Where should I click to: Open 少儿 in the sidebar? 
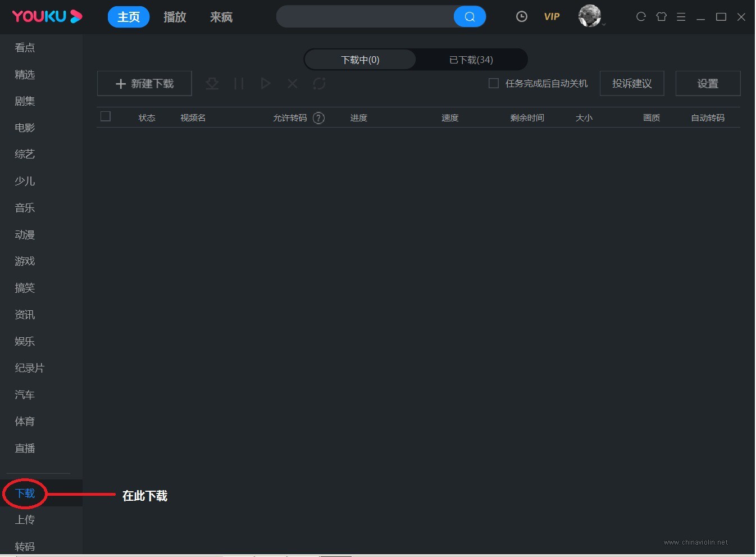25,181
